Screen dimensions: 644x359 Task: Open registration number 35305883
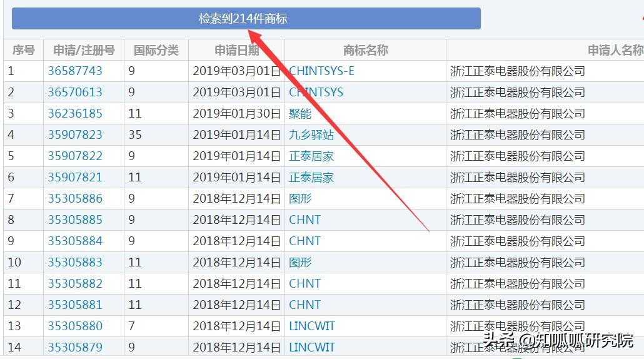click(x=75, y=263)
